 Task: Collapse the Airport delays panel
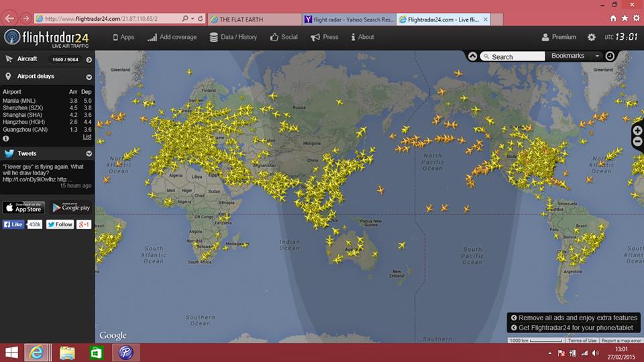(89, 77)
